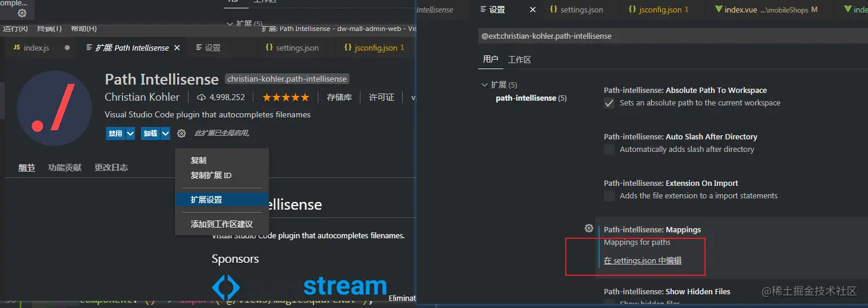Choose 复制扩展 ID from the context menu

pos(222,175)
